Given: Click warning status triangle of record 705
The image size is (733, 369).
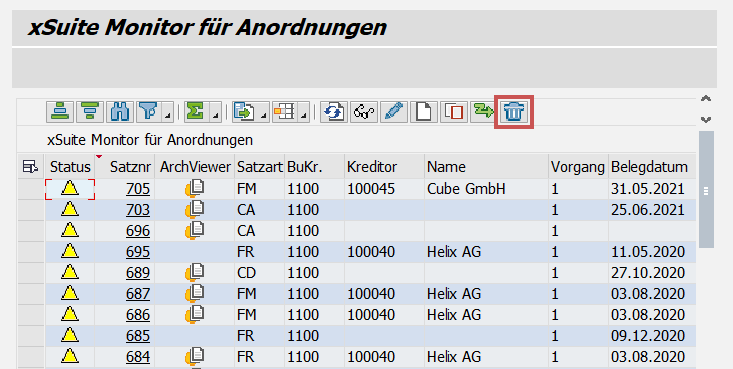Looking at the screenshot, I should click(70, 188).
